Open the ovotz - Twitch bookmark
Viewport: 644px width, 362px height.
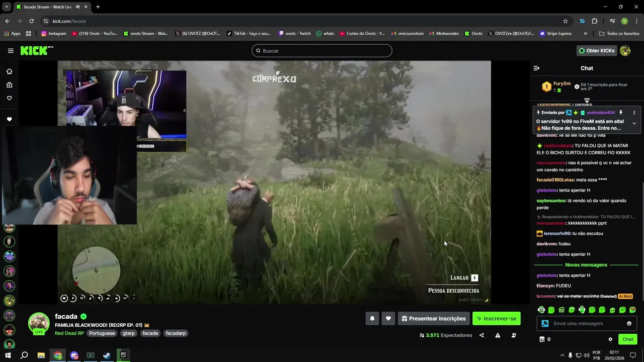295,34
